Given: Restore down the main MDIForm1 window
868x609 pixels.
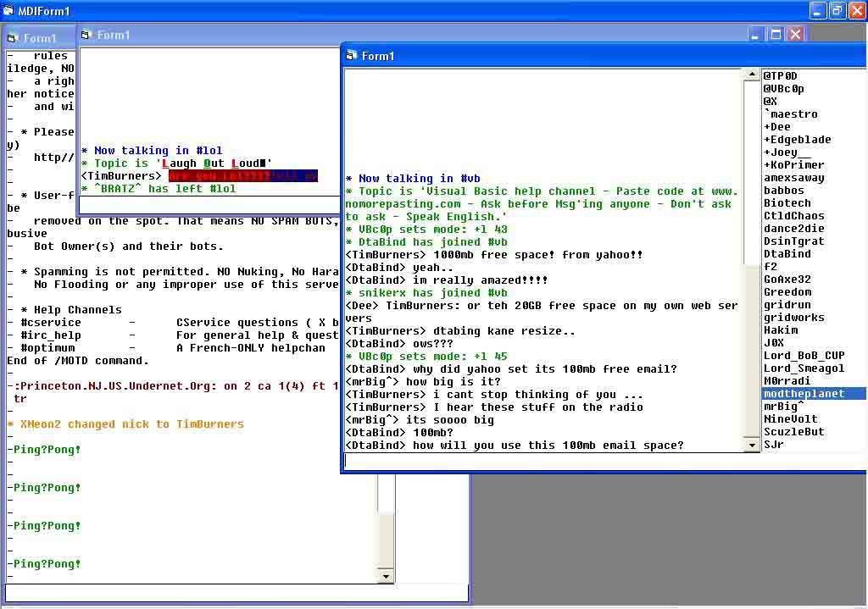Looking at the screenshot, I should click(837, 11).
